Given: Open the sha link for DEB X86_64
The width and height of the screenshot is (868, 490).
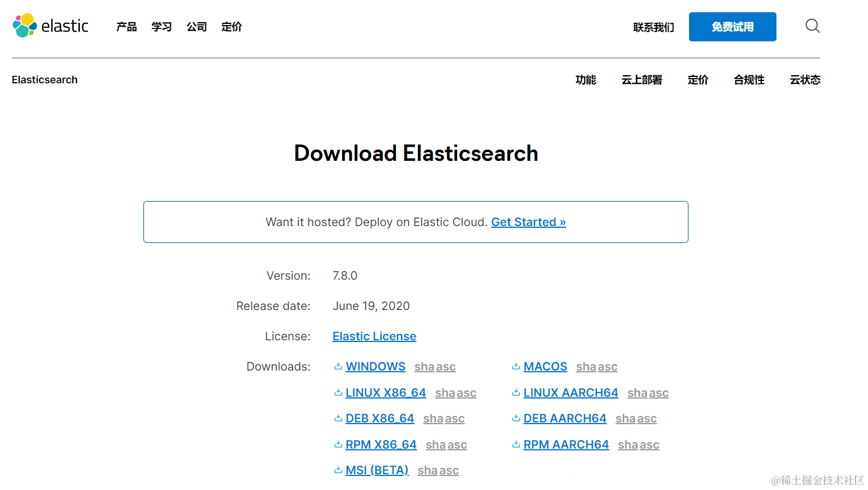Looking at the screenshot, I should (433, 418).
